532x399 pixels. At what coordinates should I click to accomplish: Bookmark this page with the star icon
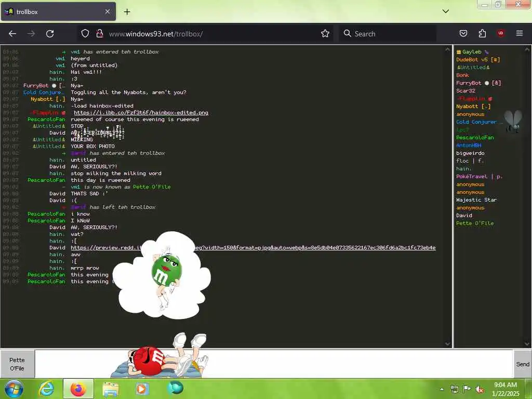[325, 33]
